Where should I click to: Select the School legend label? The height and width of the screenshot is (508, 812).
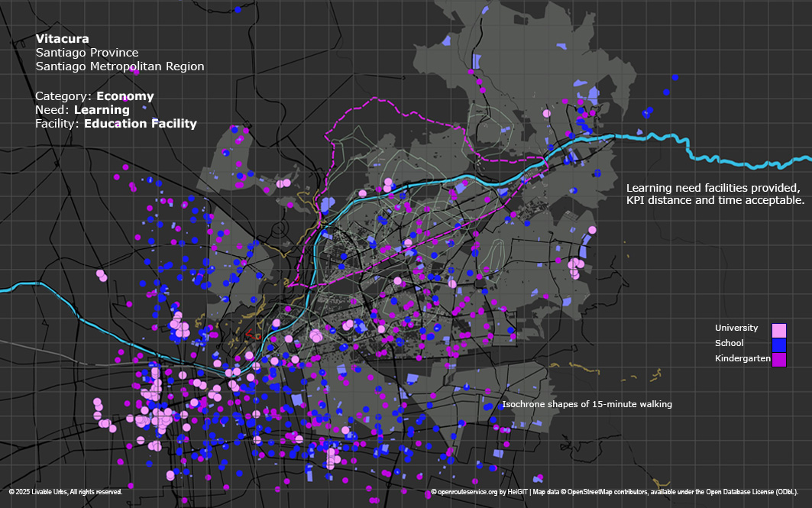729,343
